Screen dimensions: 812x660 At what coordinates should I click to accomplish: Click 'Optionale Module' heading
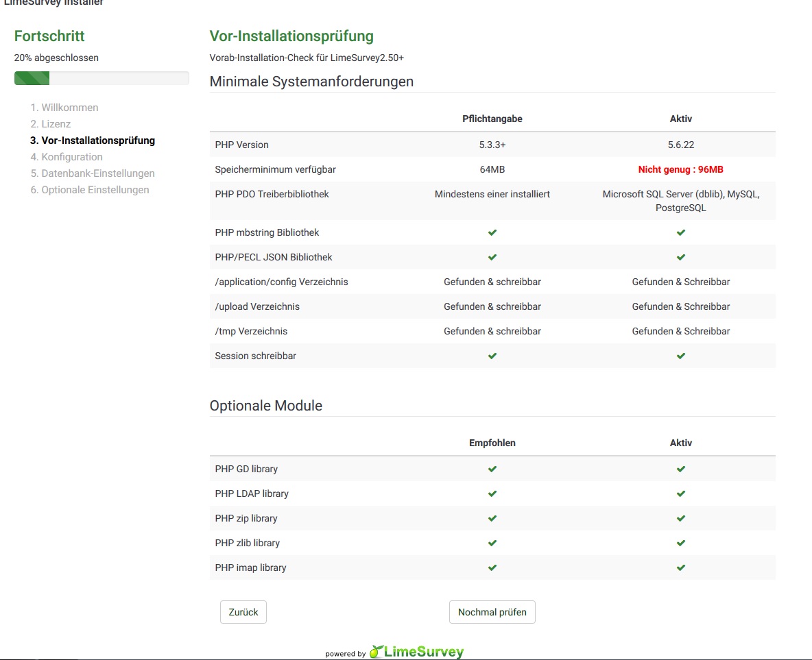coord(265,405)
